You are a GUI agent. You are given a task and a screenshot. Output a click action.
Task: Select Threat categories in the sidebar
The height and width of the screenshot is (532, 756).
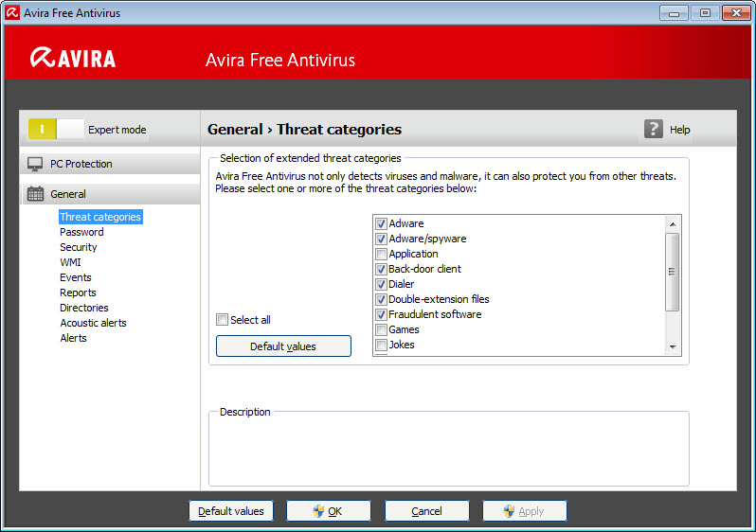100,217
